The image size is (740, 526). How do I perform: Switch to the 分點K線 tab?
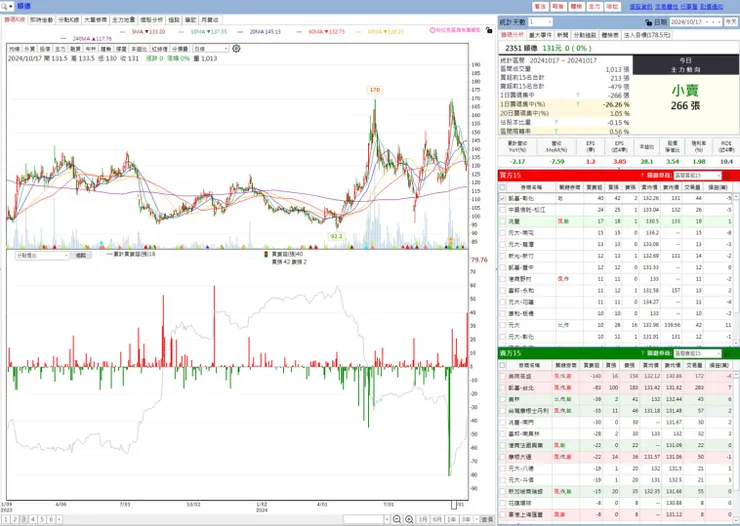pyautogui.click(x=68, y=20)
